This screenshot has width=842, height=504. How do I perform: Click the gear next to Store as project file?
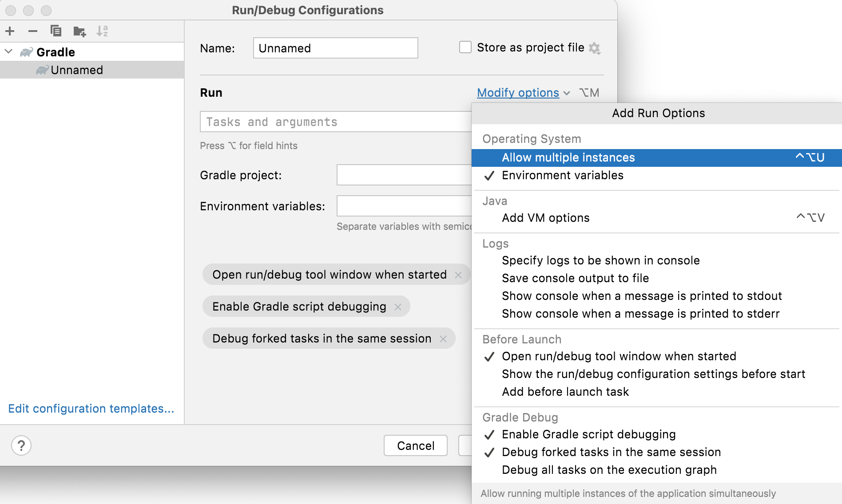click(x=595, y=47)
